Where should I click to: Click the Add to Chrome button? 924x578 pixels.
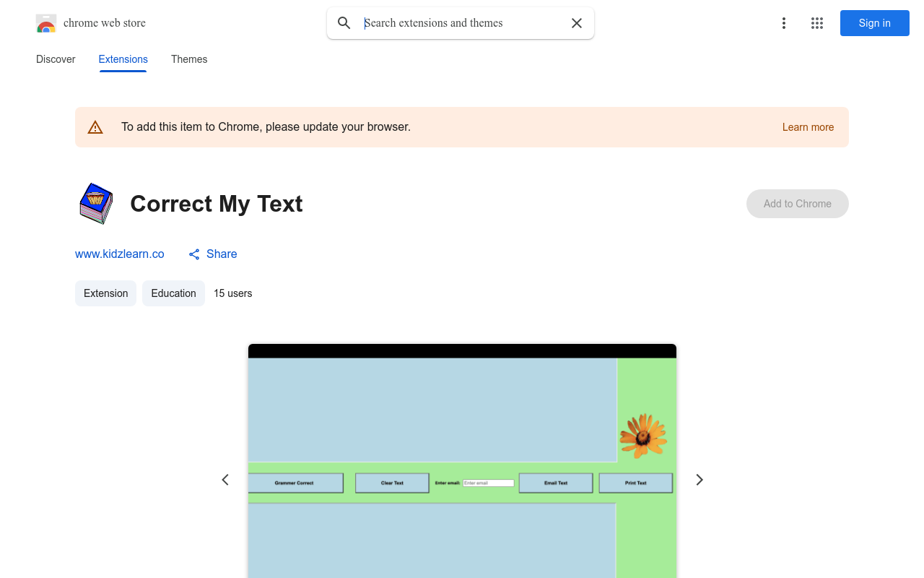(798, 204)
